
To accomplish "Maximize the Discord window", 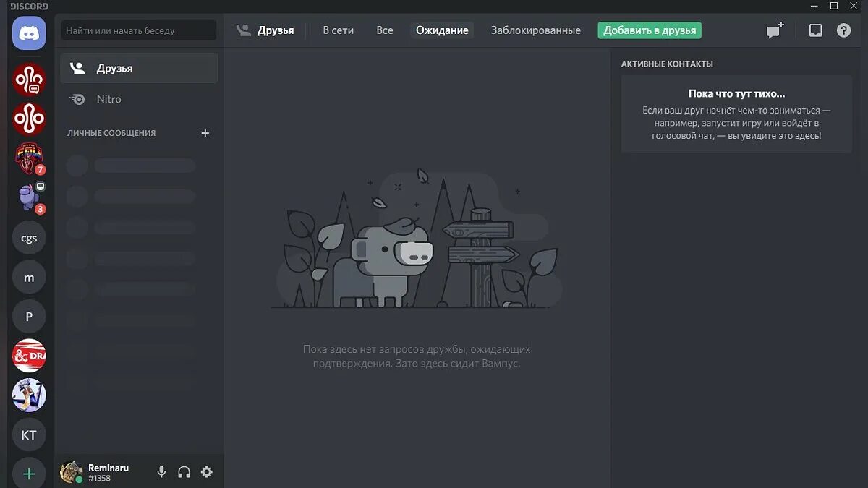I will point(834,6).
